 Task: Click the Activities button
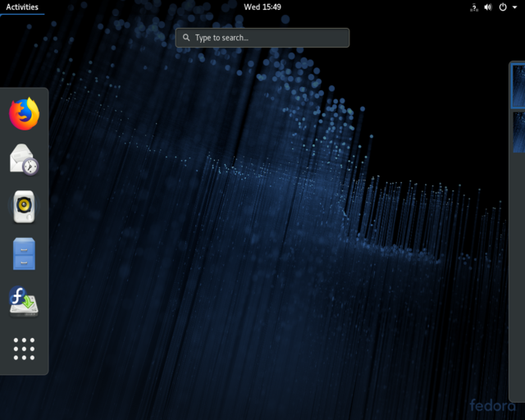coord(22,7)
